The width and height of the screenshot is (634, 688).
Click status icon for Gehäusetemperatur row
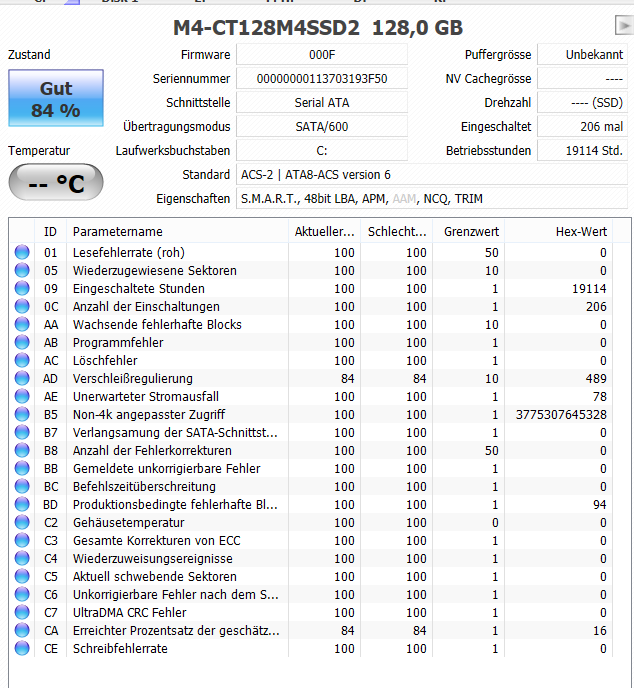[x=22, y=522]
